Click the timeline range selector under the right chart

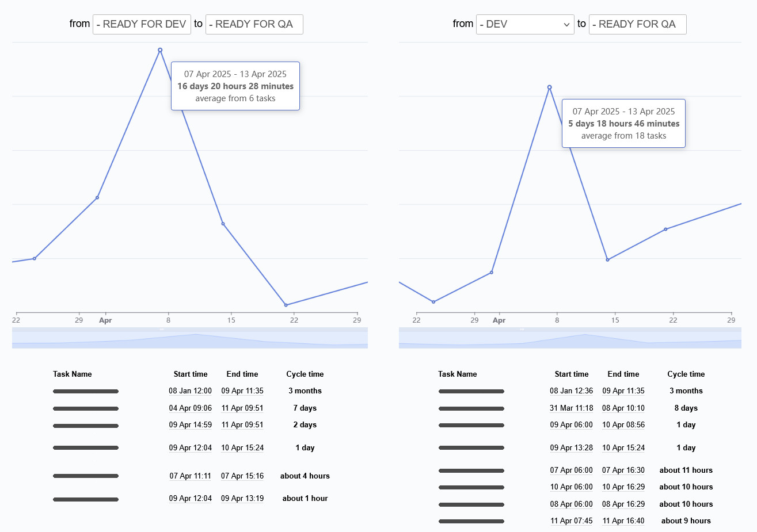tap(570, 338)
